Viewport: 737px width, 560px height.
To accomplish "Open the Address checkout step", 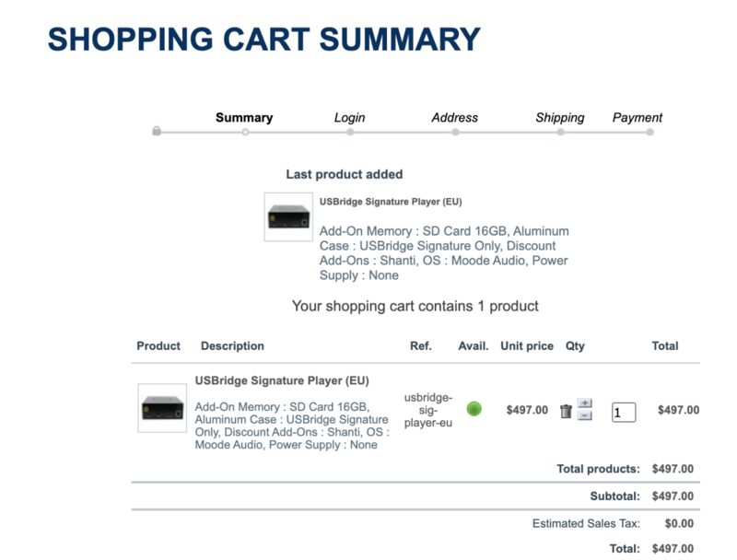I will coord(455,118).
